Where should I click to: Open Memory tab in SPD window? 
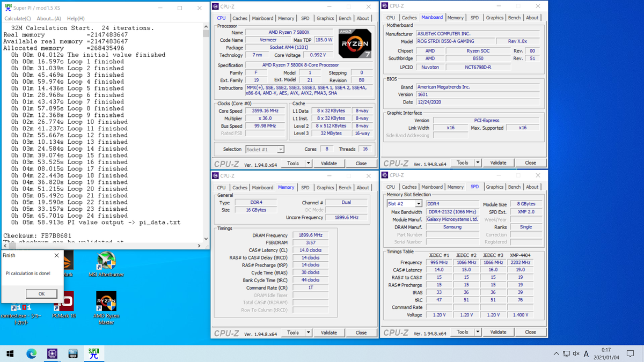[x=455, y=187]
